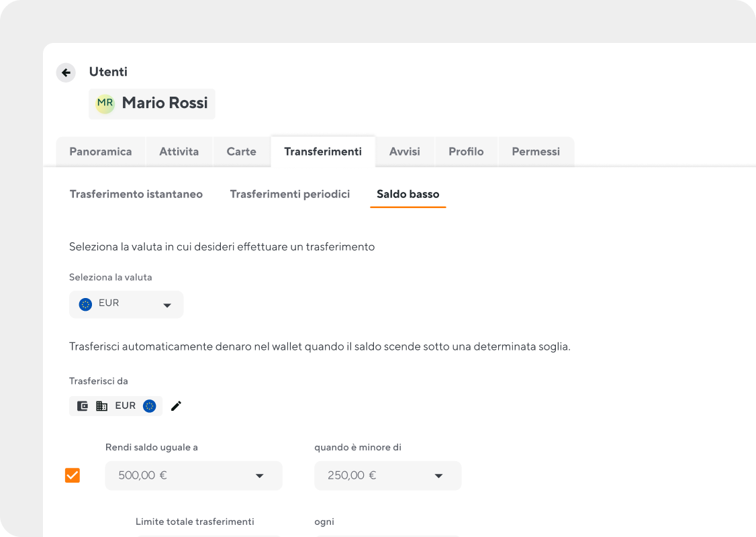Click the back arrow next to Utenti
The image size is (756, 537).
pyautogui.click(x=66, y=72)
